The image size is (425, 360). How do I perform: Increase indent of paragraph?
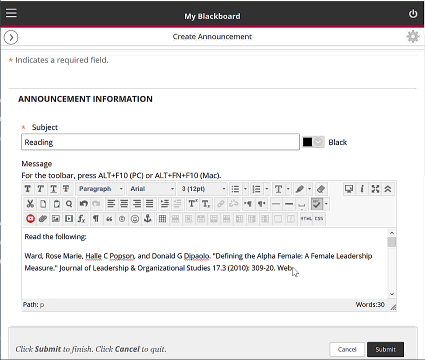[x=165, y=204]
